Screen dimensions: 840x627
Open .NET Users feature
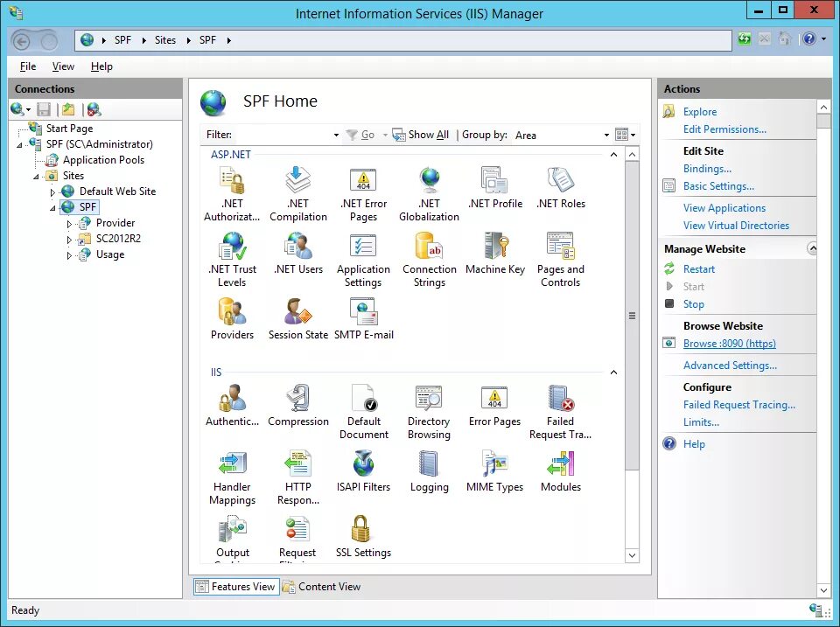tap(297, 253)
